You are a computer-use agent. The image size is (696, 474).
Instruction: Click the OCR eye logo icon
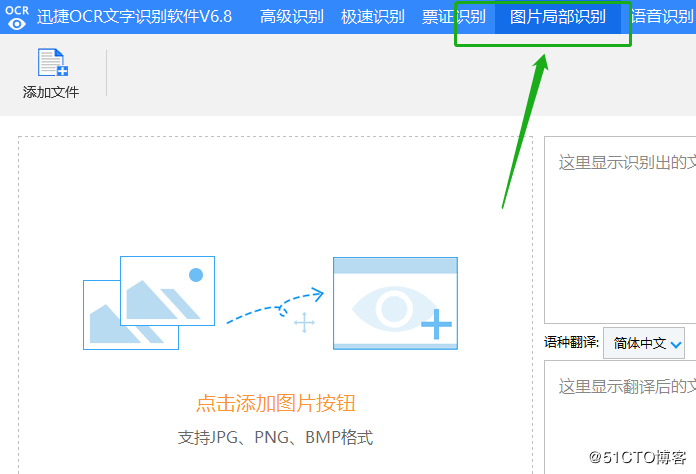point(16,17)
